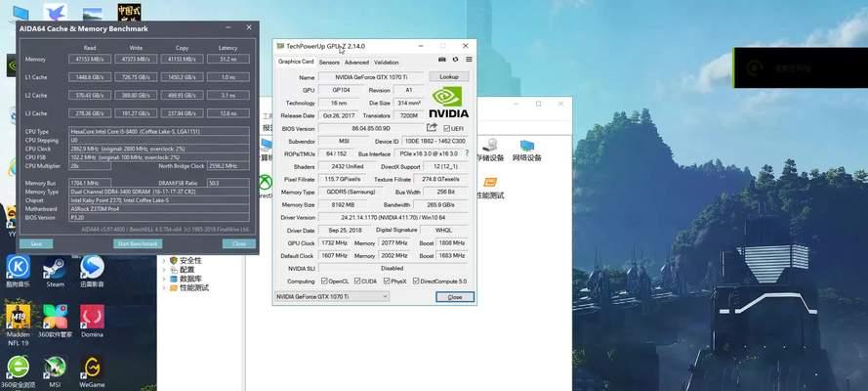Image resolution: width=868 pixels, height=391 pixels.
Task: Click Start Benchmark in AIDA64
Action: click(x=138, y=243)
